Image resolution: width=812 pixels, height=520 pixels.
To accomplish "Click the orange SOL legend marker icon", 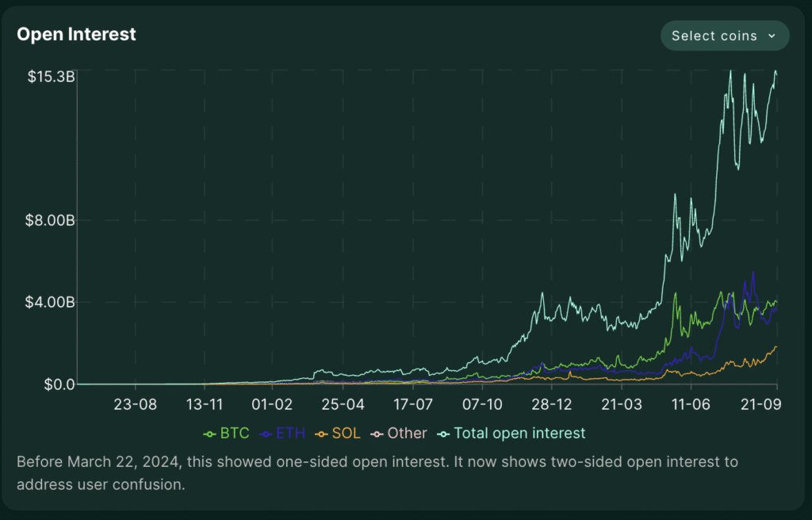I will coord(320,434).
